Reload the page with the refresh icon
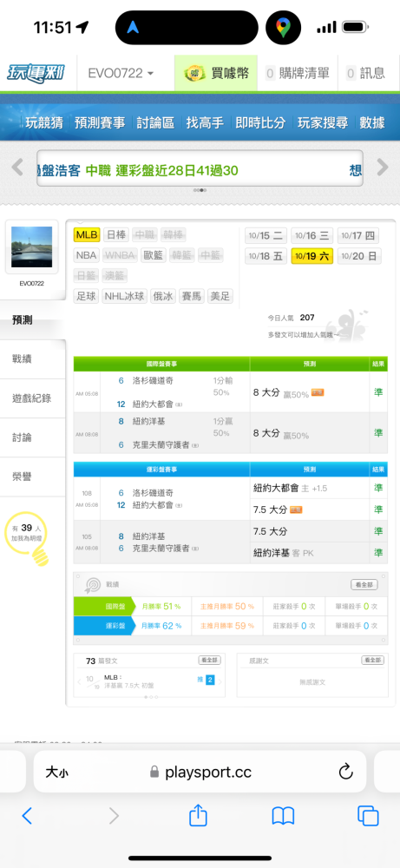The width and height of the screenshot is (400, 868). [346, 772]
